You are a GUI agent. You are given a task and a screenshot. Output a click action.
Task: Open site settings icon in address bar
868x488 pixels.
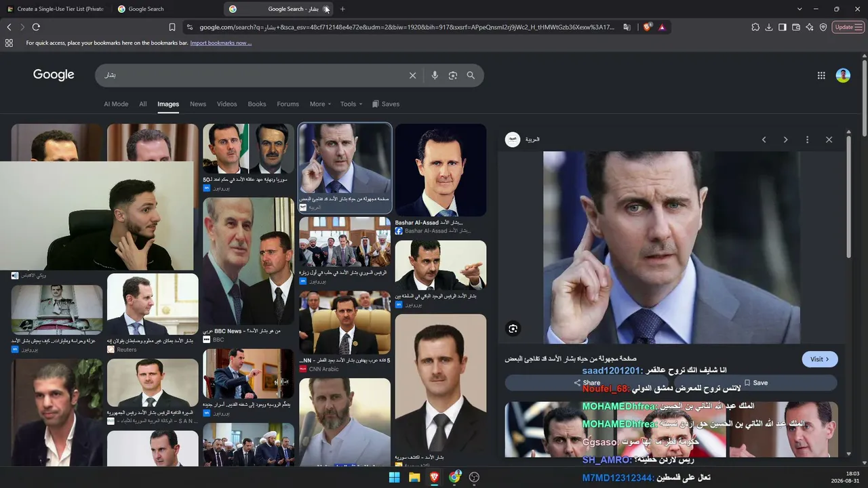pyautogui.click(x=190, y=27)
